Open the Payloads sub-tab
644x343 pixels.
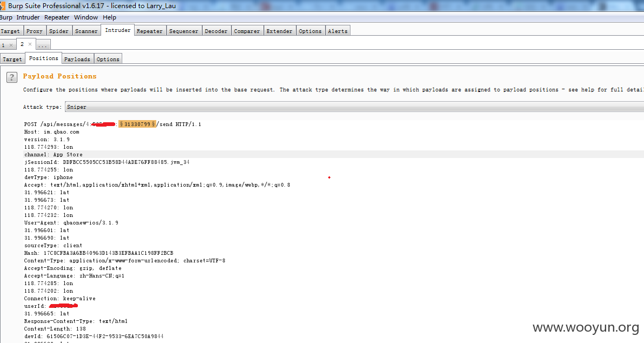(x=77, y=59)
